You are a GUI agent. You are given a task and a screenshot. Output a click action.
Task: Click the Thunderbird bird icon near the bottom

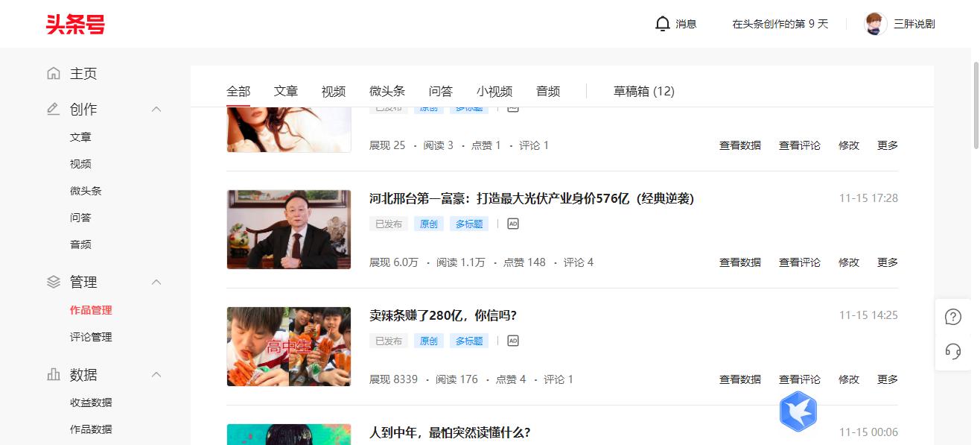coord(798,411)
